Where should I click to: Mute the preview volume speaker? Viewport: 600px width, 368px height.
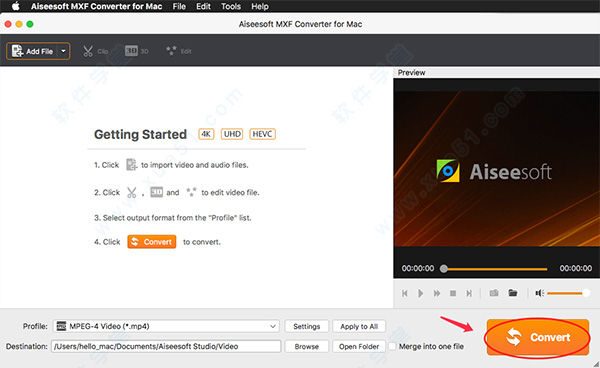(x=540, y=293)
